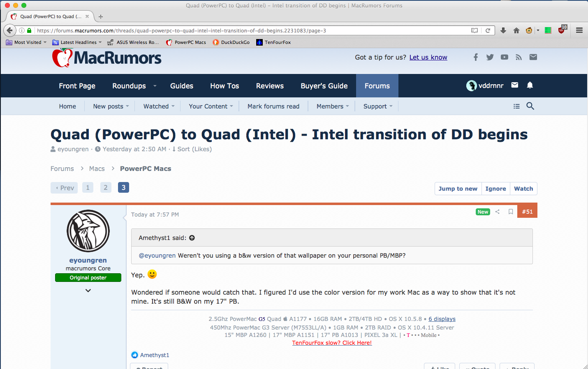Open PowerPC Macs breadcrumb link
The image size is (588, 369).
point(146,168)
